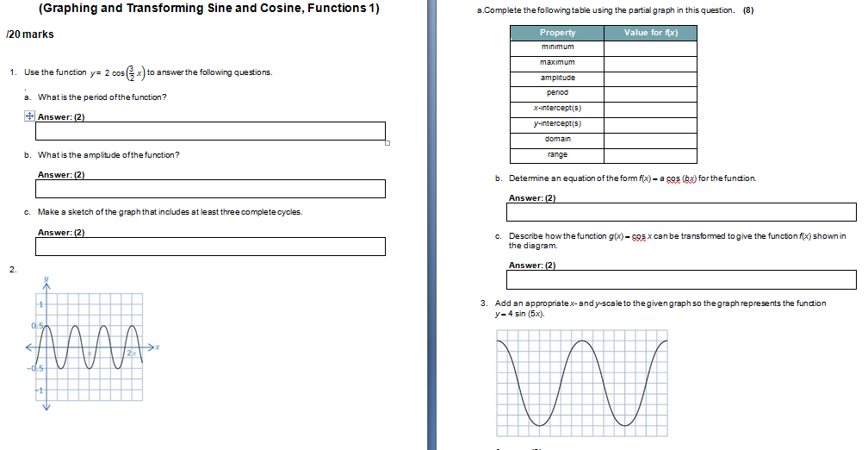Image resolution: width=868 pixels, height=450 pixels.
Task: Click 'What is the amplitude of the function?'
Action: [108, 155]
